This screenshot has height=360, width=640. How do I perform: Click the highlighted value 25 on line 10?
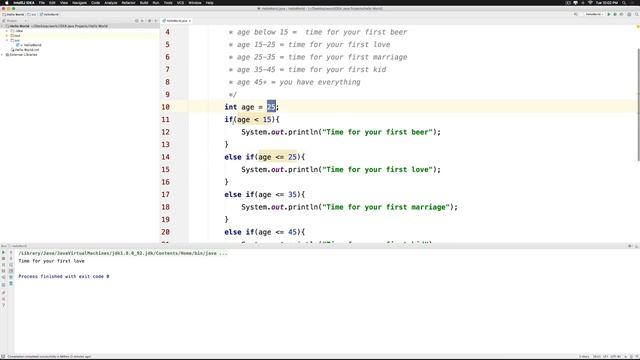(x=271, y=107)
